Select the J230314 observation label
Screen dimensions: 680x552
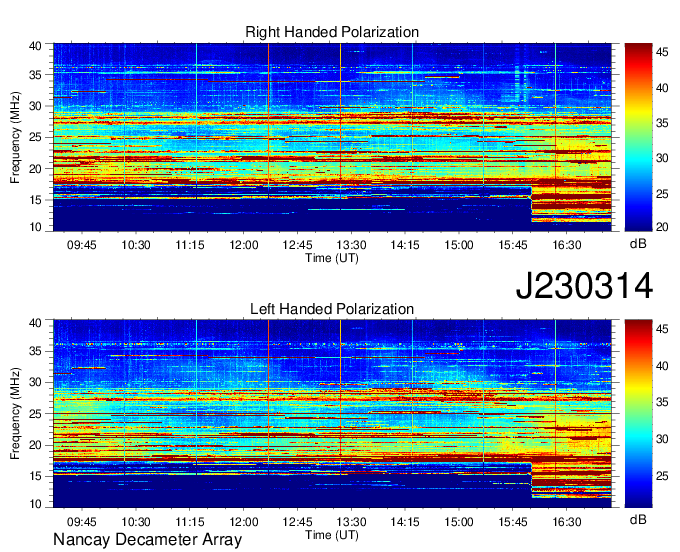(584, 286)
